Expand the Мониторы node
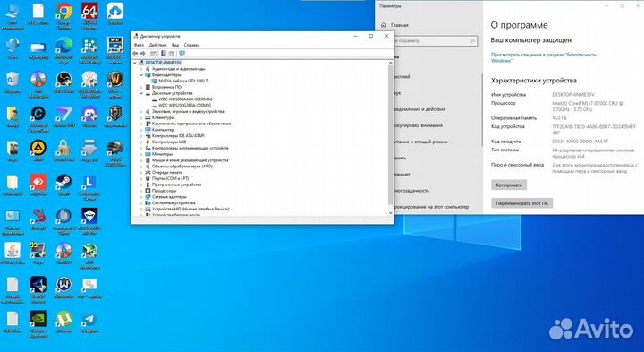This screenshot has width=644, height=352. click(141, 154)
